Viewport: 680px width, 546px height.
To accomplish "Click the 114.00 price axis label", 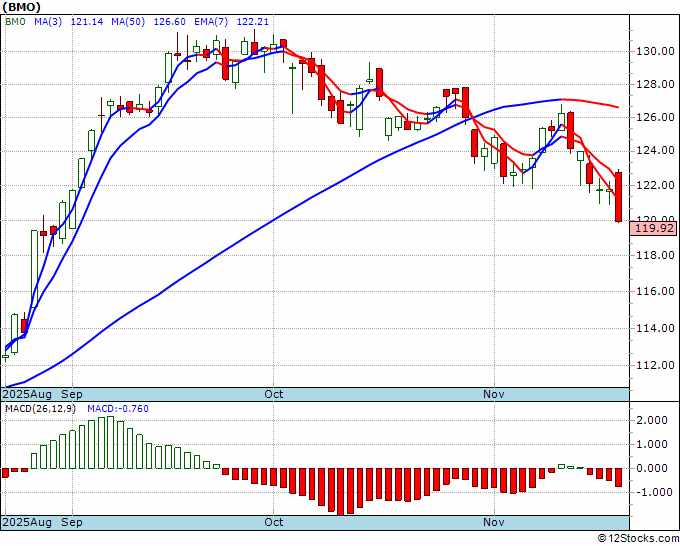I will (x=655, y=328).
